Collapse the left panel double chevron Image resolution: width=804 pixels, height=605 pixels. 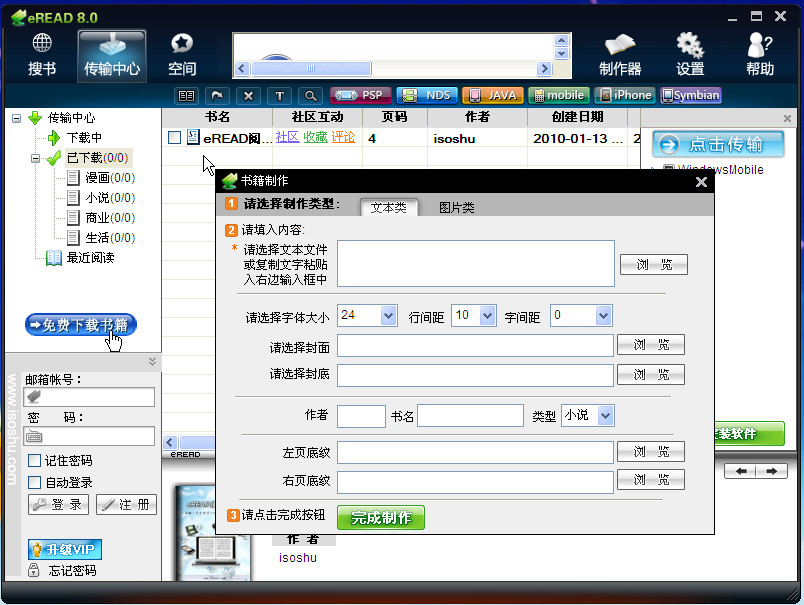tap(152, 361)
